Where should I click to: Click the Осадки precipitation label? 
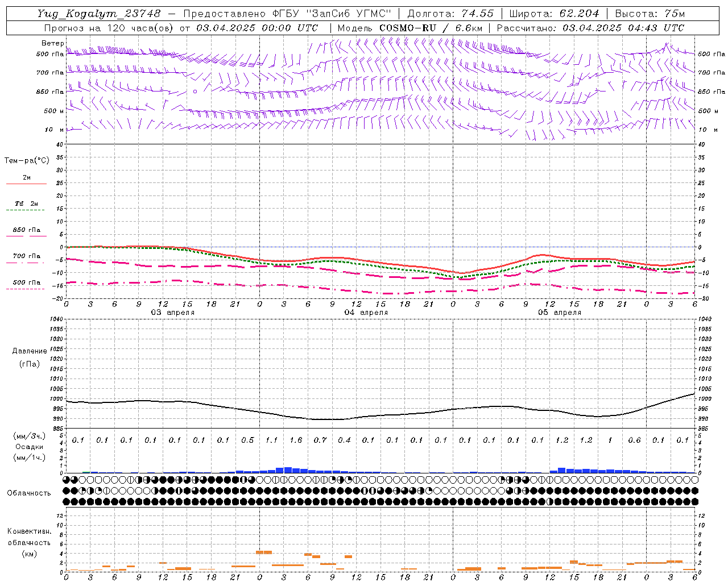point(29,447)
